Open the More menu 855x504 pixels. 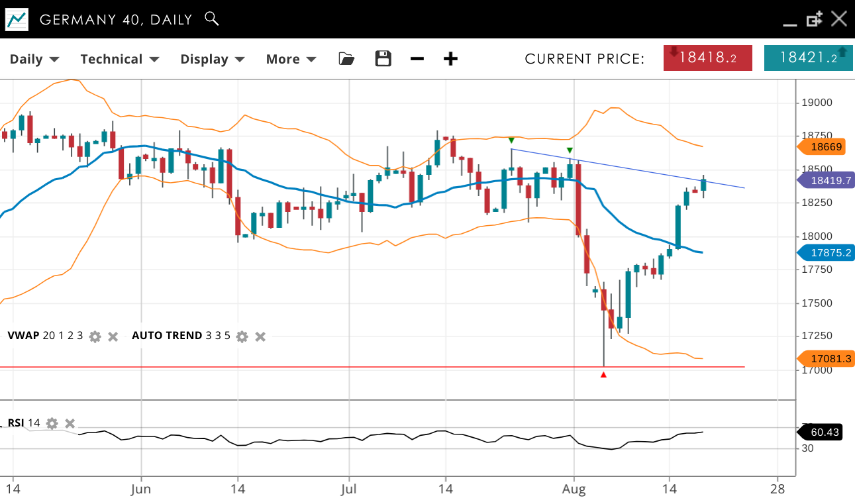coord(291,59)
